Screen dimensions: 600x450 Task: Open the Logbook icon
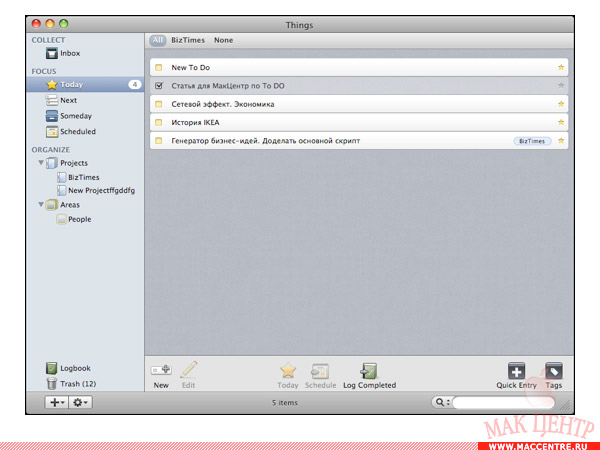pos(51,368)
